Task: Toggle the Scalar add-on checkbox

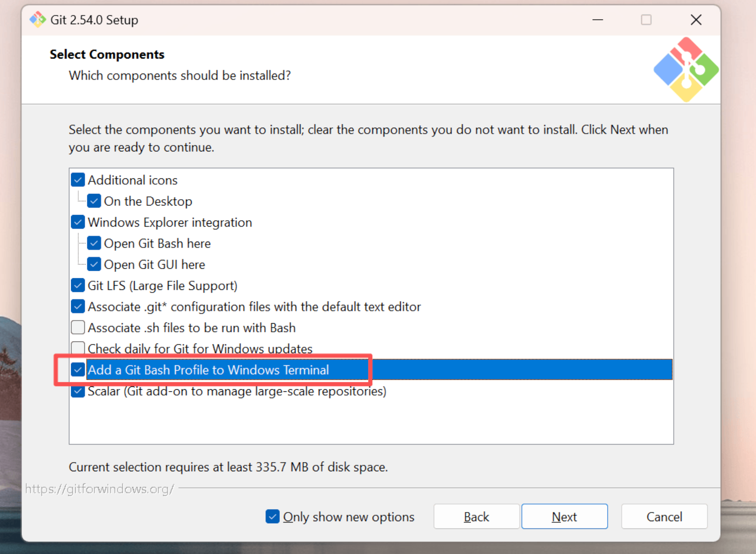Action: 78,391
